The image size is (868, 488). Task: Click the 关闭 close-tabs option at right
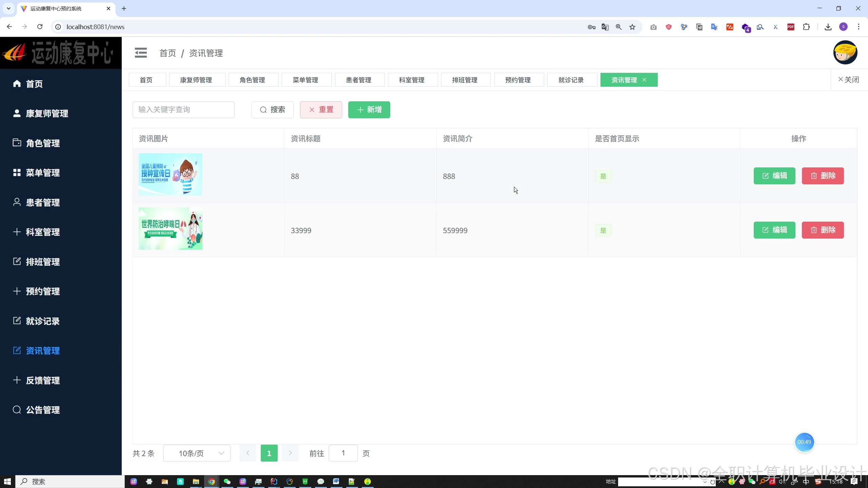tap(848, 80)
